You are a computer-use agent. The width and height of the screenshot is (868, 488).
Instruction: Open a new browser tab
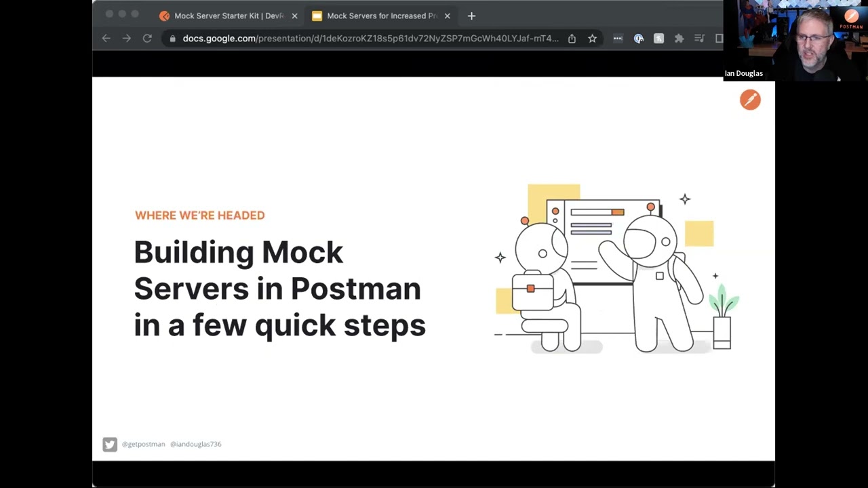pos(471,16)
